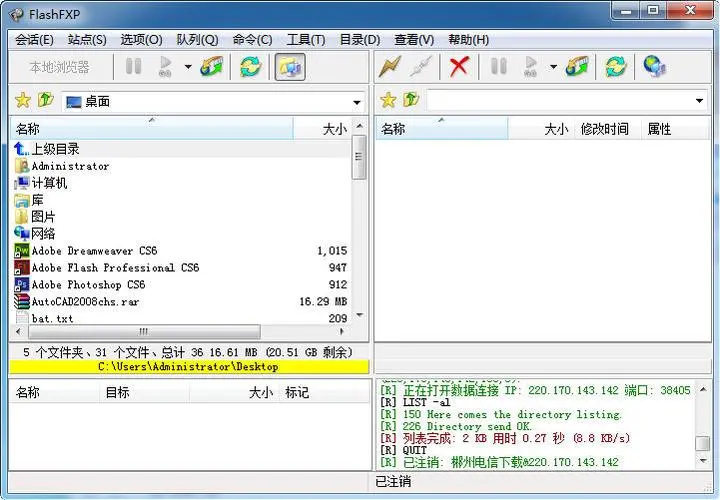Sort remote files by 属性 column
The width and height of the screenshot is (720, 500).
click(x=675, y=129)
